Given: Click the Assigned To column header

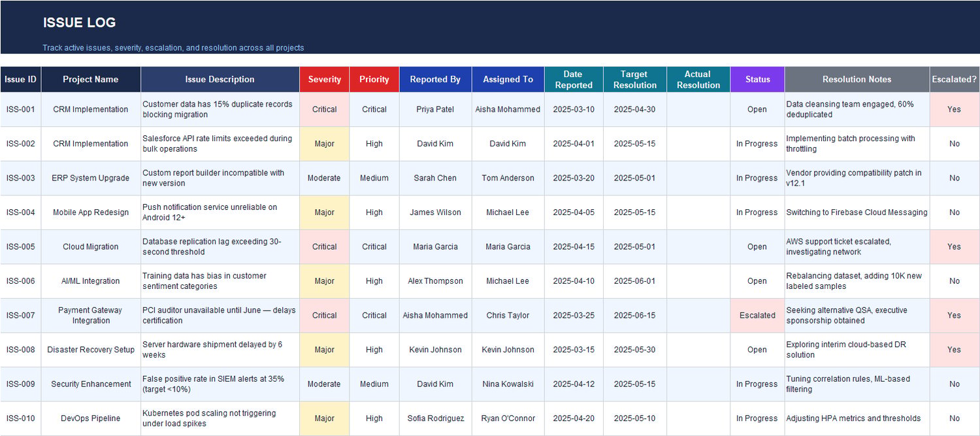Looking at the screenshot, I should 508,79.
